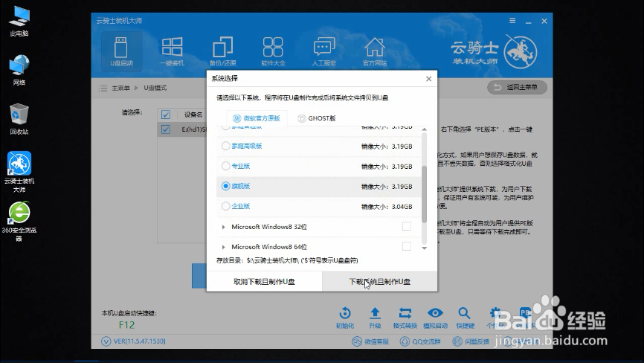Open 此电脑 desktop icon

(19, 22)
